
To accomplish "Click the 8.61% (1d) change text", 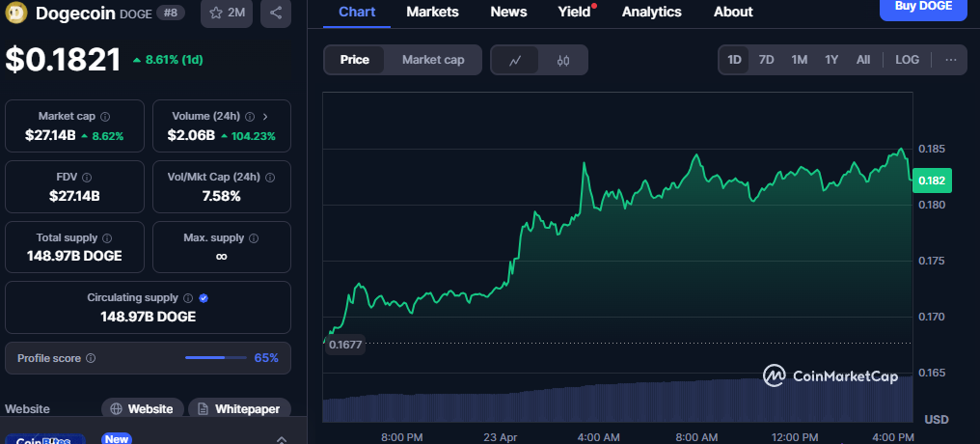I will 175,60.
